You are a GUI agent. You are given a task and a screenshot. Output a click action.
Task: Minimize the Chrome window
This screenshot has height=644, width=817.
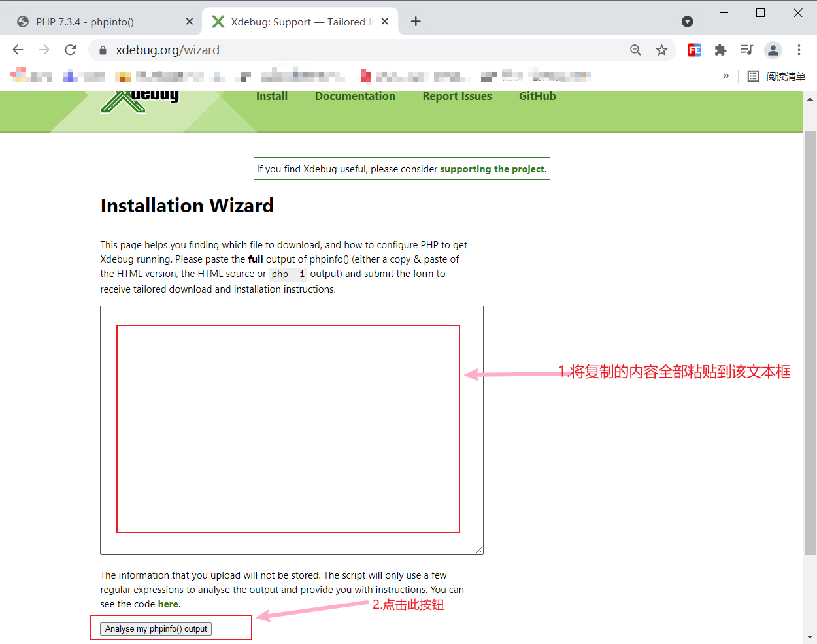724,13
